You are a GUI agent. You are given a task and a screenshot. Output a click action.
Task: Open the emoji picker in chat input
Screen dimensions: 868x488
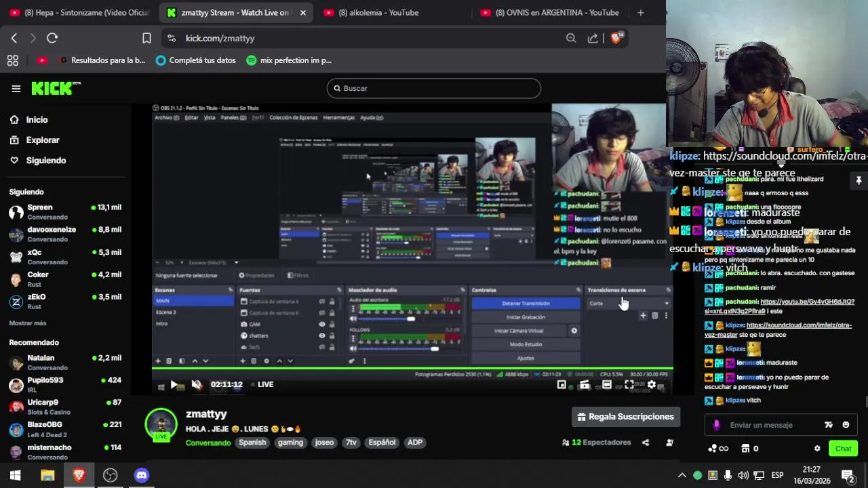(846, 425)
